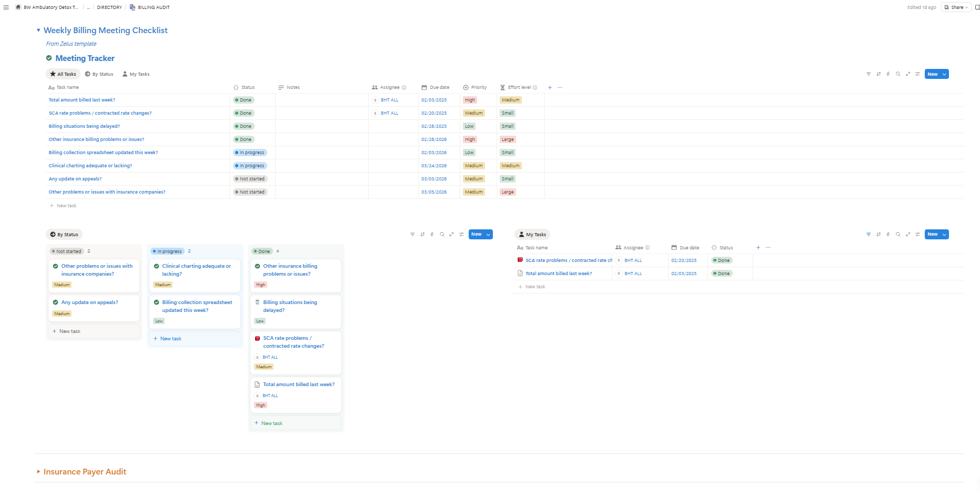
Task: Click search icon in By Status board toolbar
Action: pos(442,235)
